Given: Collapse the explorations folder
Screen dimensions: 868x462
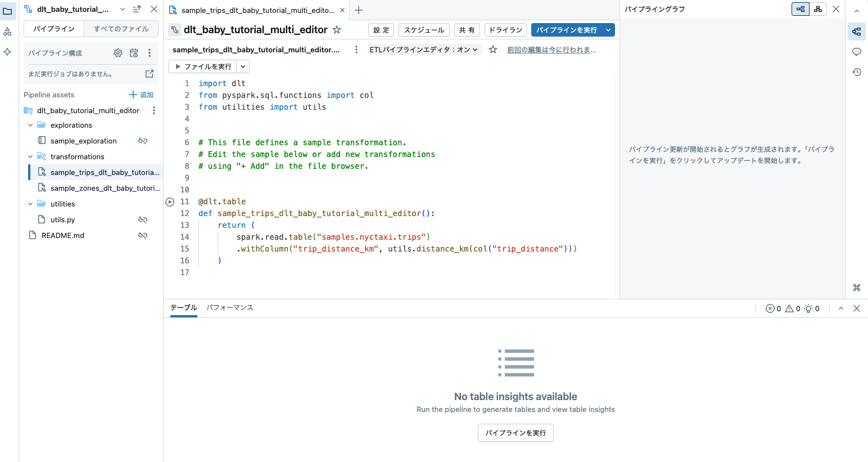Looking at the screenshot, I should tap(30, 125).
